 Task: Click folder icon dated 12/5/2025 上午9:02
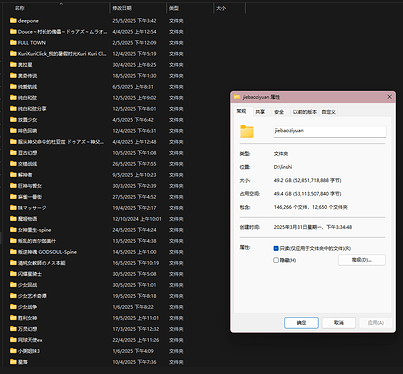coord(13,98)
